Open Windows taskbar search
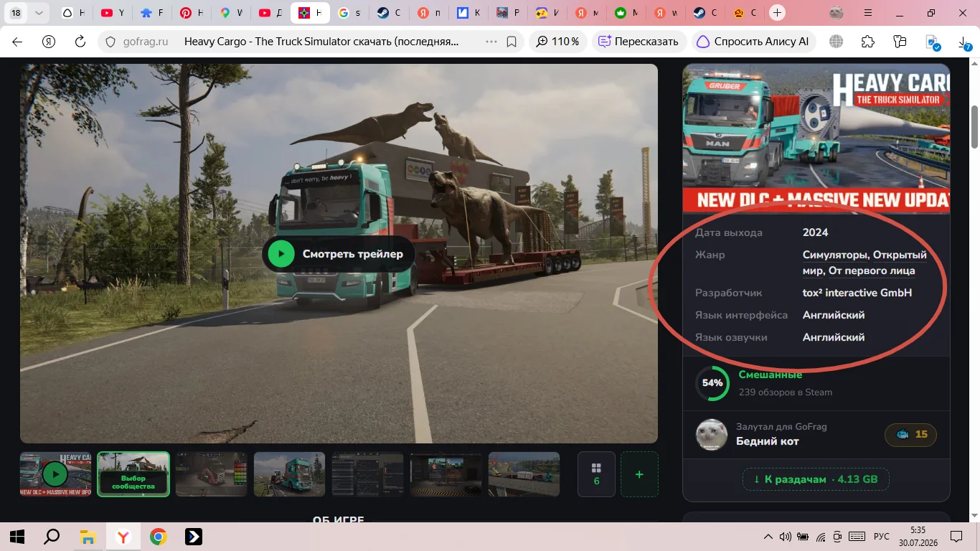 pyautogui.click(x=52, y=537)
